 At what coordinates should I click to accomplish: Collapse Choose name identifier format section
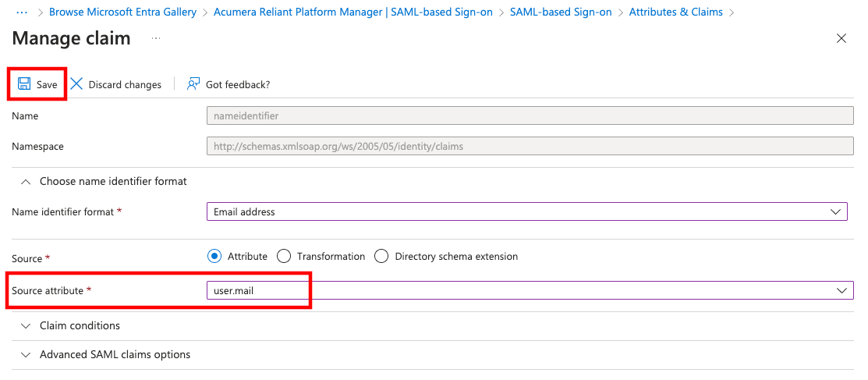[x=26, y=181]
